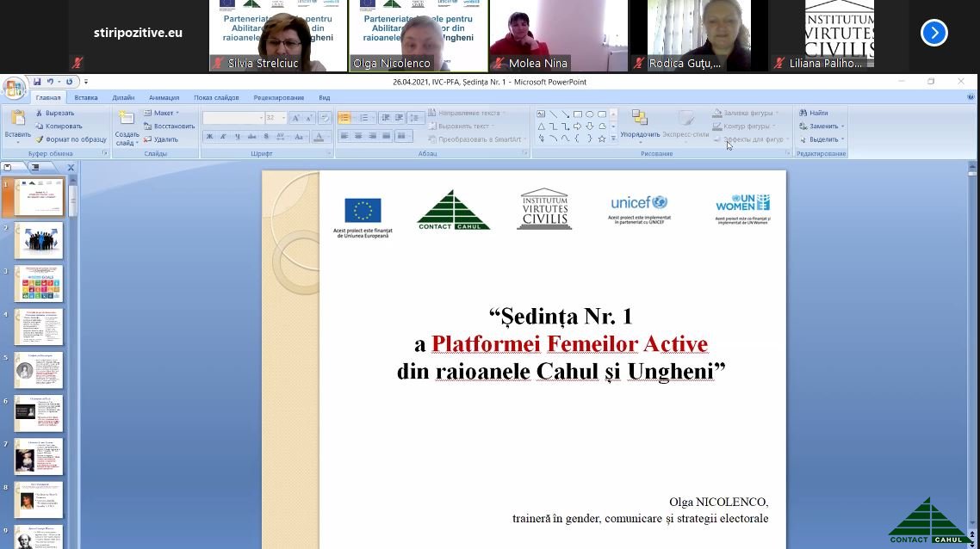Click the Копировать copy button

[x=59, y=126]
